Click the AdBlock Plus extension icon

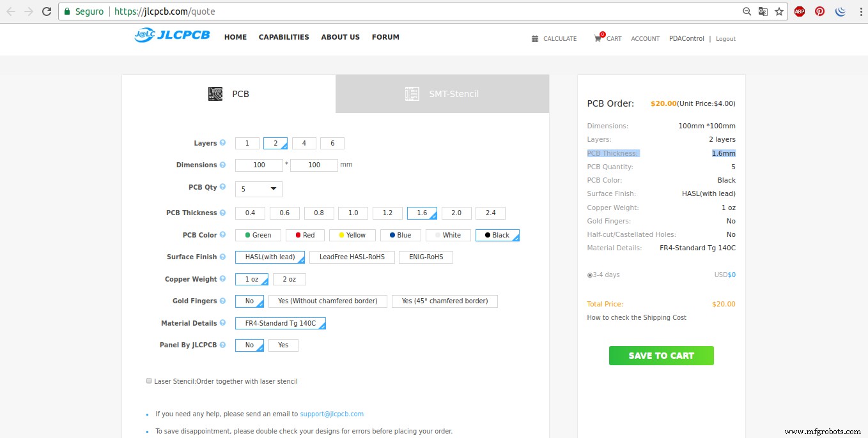799,11
